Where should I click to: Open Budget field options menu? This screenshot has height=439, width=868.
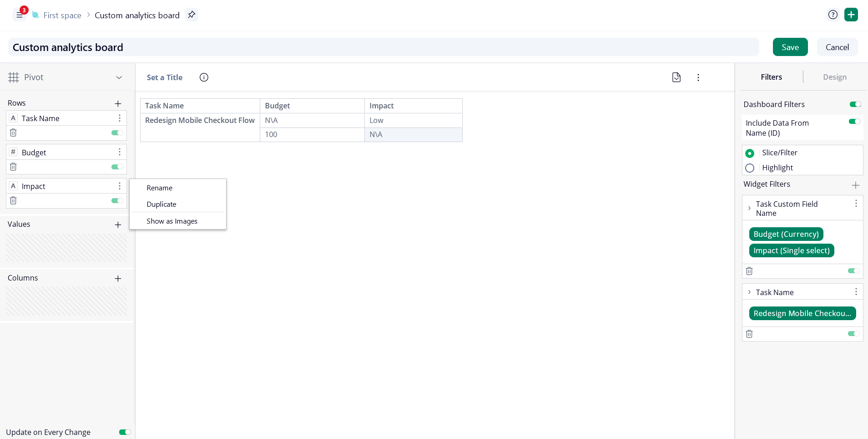(x=120, y=152)
